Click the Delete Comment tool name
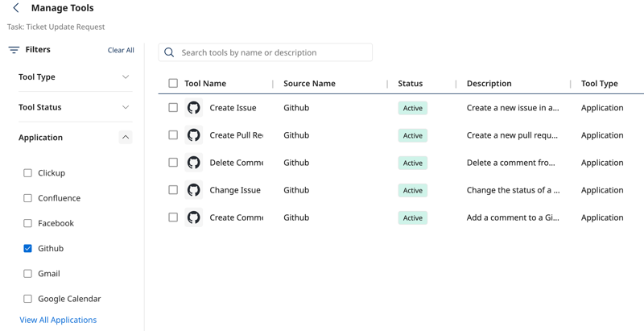 click(x=236, y=163)
